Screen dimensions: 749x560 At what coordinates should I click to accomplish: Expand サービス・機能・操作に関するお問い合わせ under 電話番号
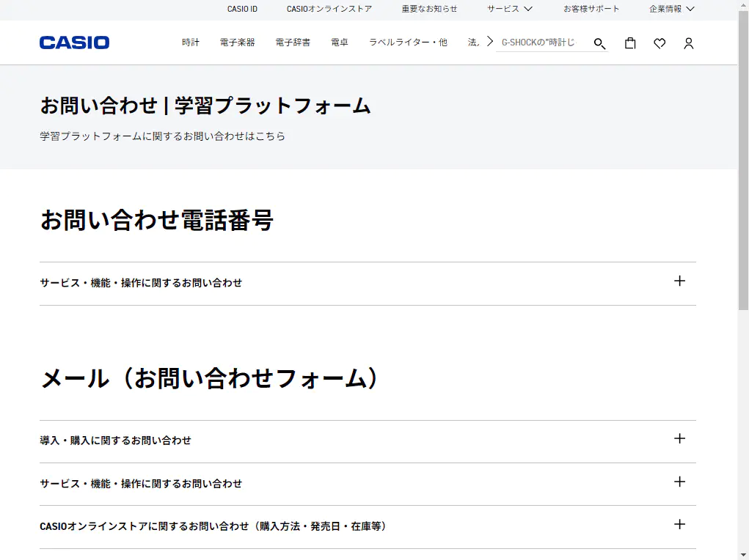(x=679, y=281)
